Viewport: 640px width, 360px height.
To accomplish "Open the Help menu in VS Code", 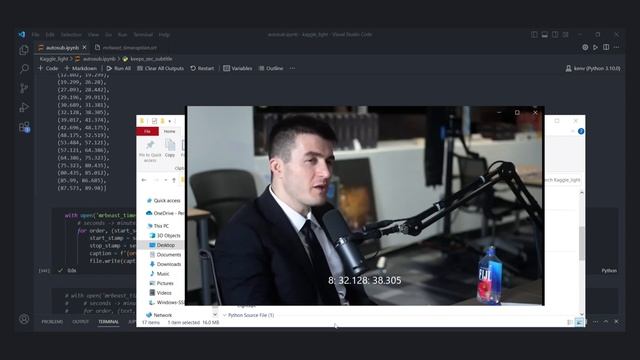I will click(164, 35).
